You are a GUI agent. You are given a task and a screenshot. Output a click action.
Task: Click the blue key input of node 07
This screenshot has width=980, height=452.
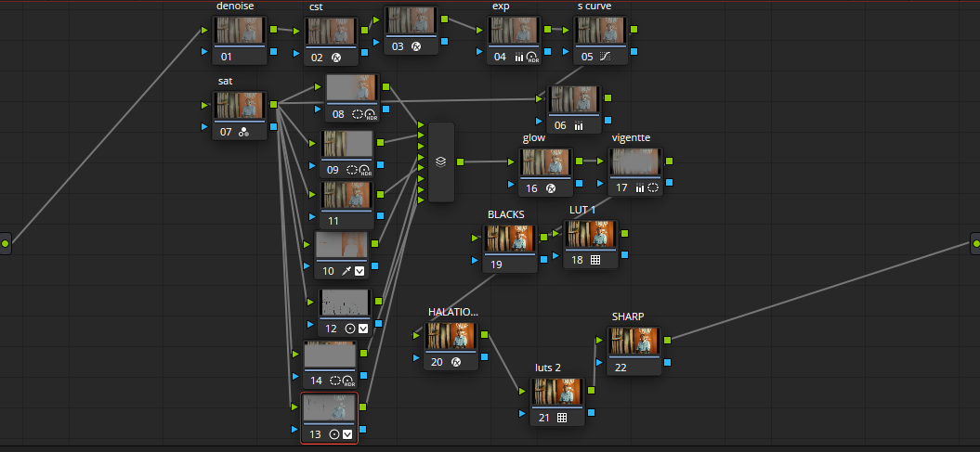[x=204, y=126]
